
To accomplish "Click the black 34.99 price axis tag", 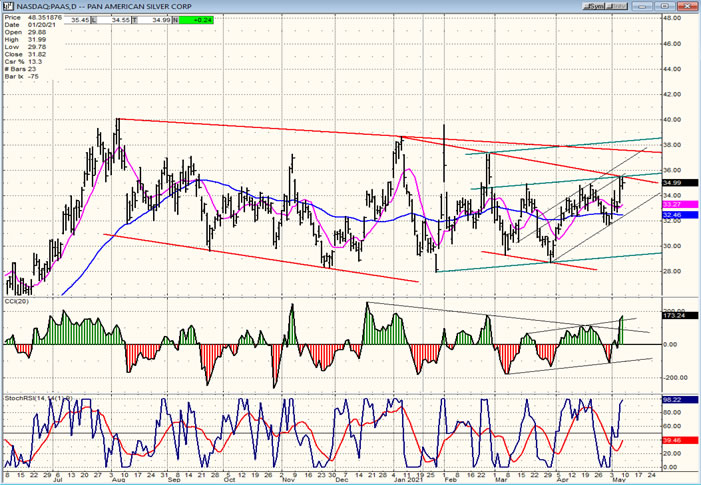I will [673, 183].
